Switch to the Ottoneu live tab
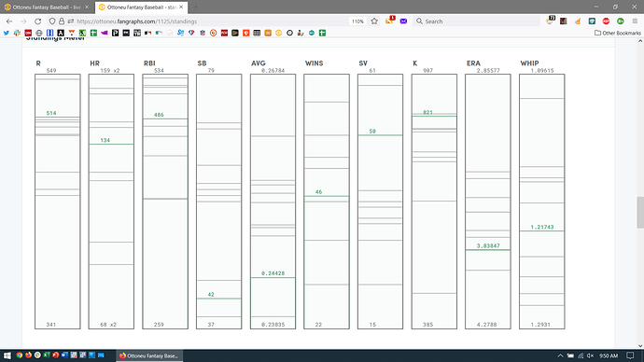 point(47,7)
